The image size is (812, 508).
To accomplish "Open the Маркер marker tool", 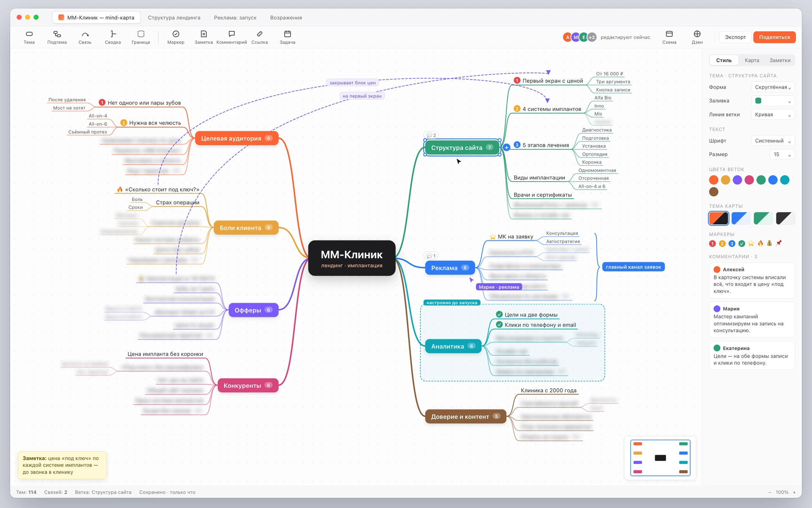I will click(176, 37).
